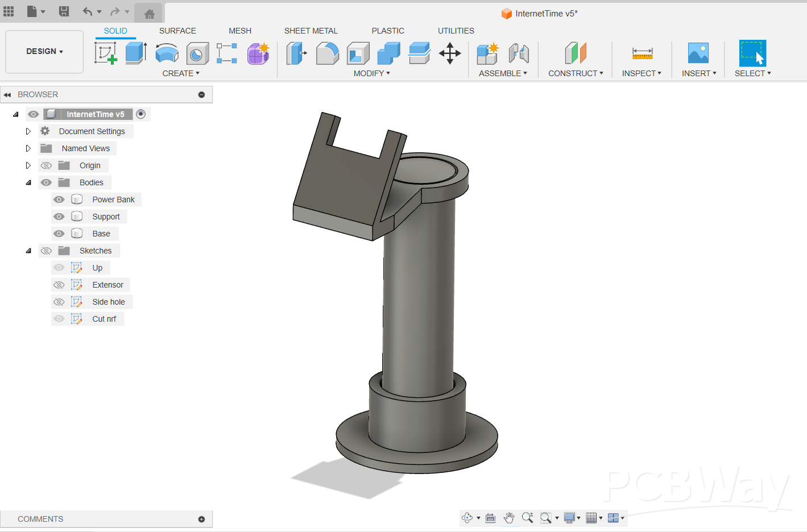Hide the Power Bank body

point(59,199)
